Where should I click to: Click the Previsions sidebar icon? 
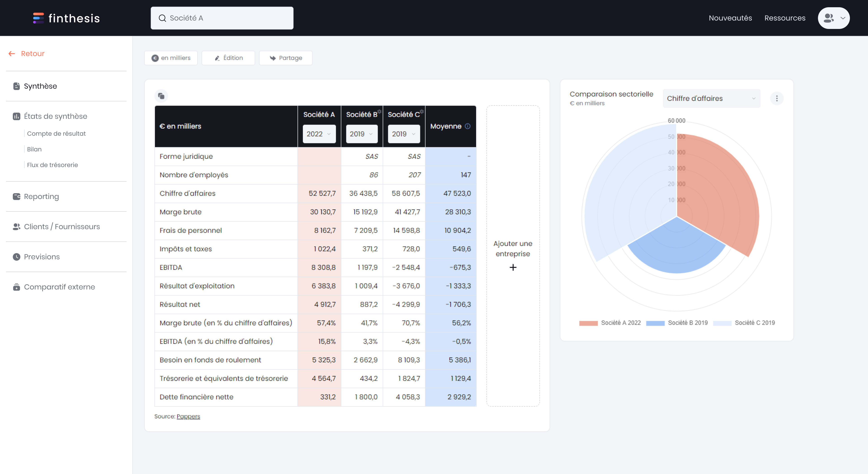pyautogui.click(x=16, y=256)
